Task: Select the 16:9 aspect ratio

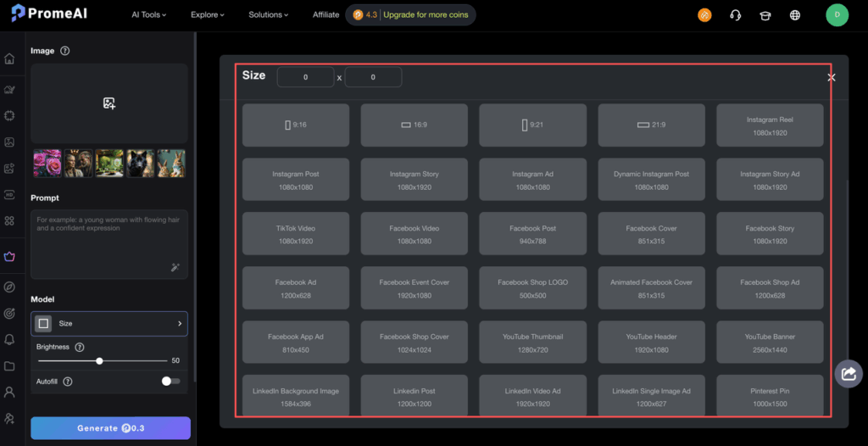Action: pos(414,125)
